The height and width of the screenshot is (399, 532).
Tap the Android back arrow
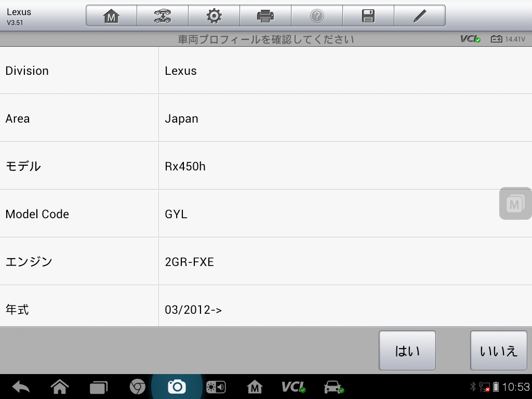click(21, 387)
